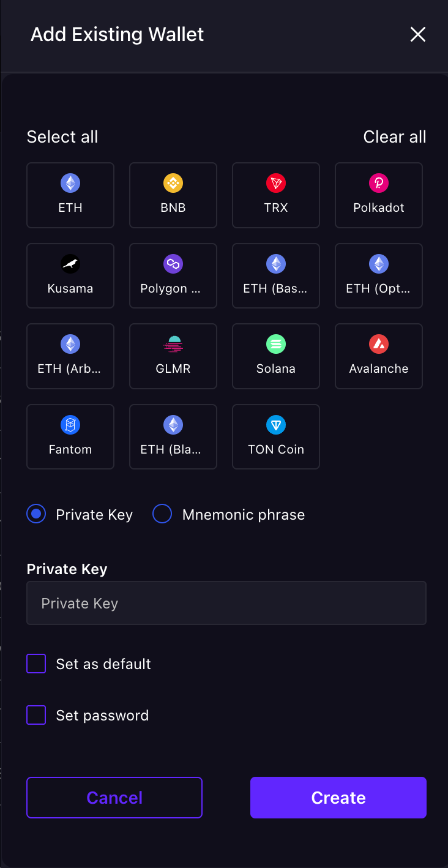
Task: Choose the Avalanche network tile
Action: tap(379, 356)
